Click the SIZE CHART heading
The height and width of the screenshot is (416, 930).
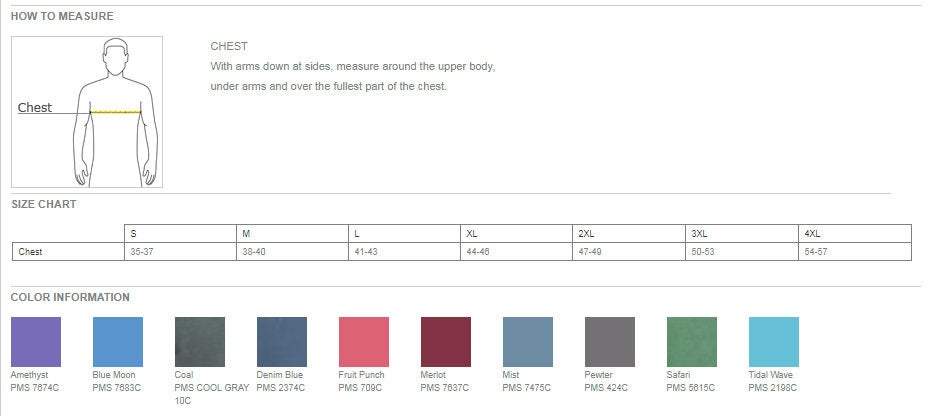(x=43, y=204)
